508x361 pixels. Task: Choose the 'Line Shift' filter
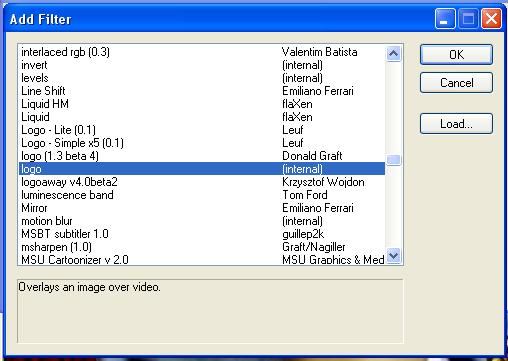point(202,91)
